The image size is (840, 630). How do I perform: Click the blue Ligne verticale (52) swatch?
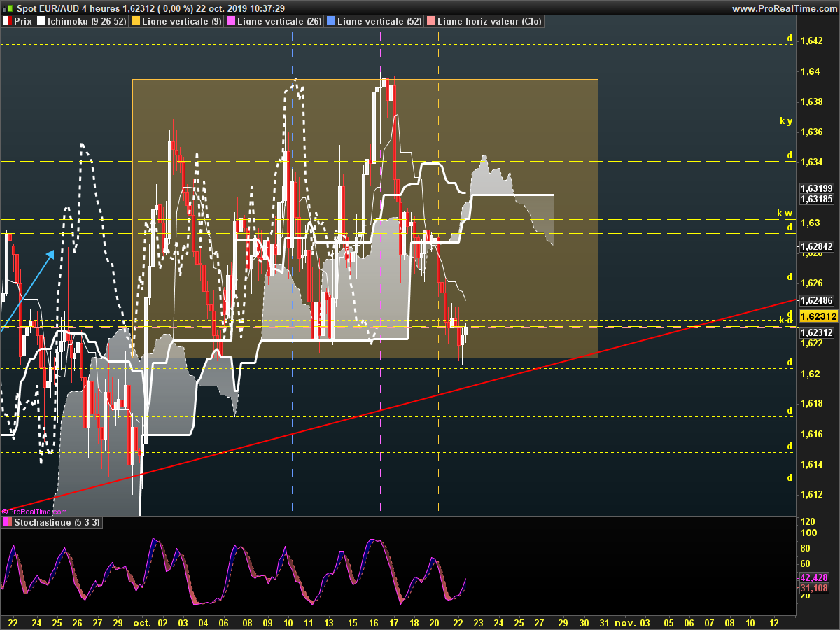point(331,21)
